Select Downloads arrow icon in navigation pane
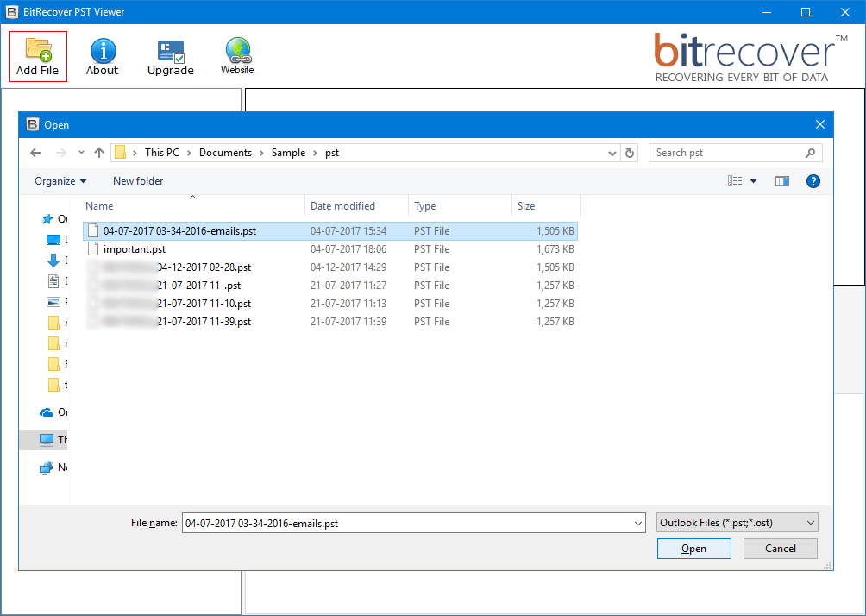The width and height of the screenshot is (866, 616). tap(53, 261)
